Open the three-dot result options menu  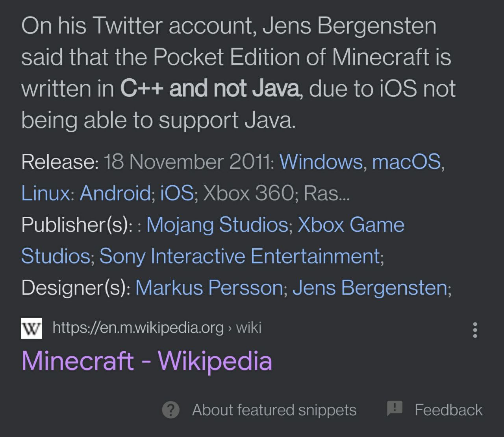pos(475,330)
